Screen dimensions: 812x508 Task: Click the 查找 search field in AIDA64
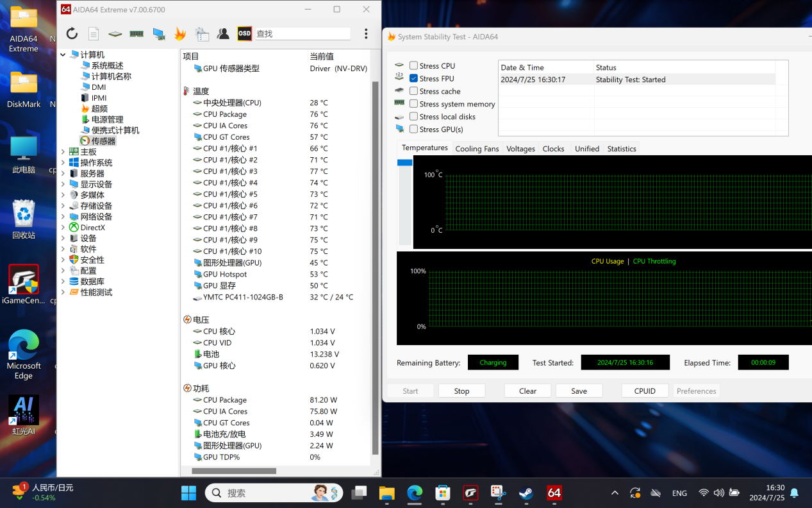point(302,34)
